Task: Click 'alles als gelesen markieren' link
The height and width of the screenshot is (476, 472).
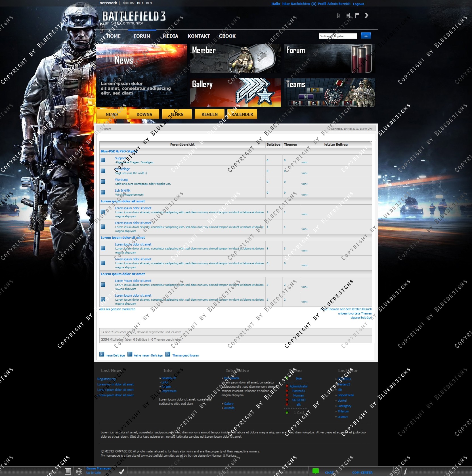Action: 117,309
